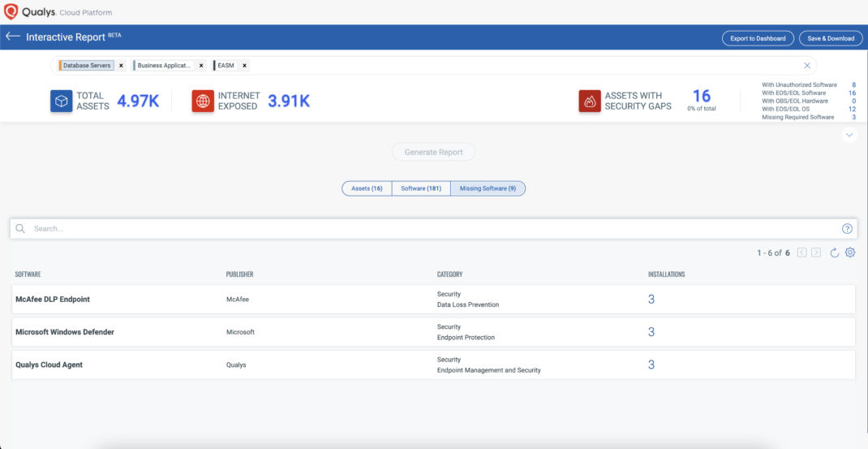Click With Unauthorized Software count
Screen dimensions: 868x449
tap(853, 84)
